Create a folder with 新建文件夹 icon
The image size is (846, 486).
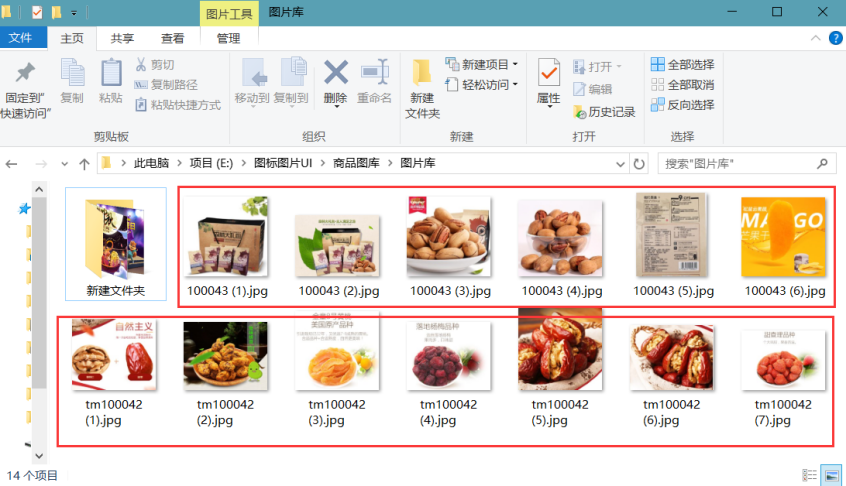pyautogui.click(x=422, y=73)
